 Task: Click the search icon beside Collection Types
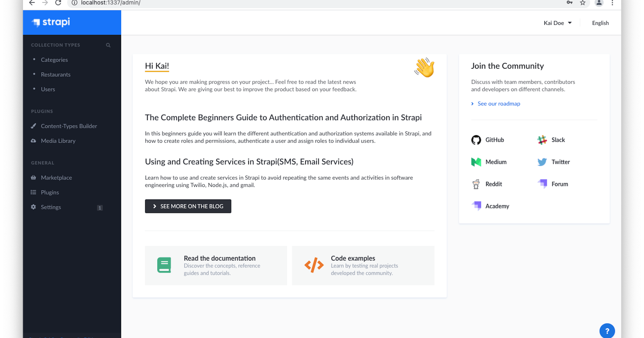(108, 45)
